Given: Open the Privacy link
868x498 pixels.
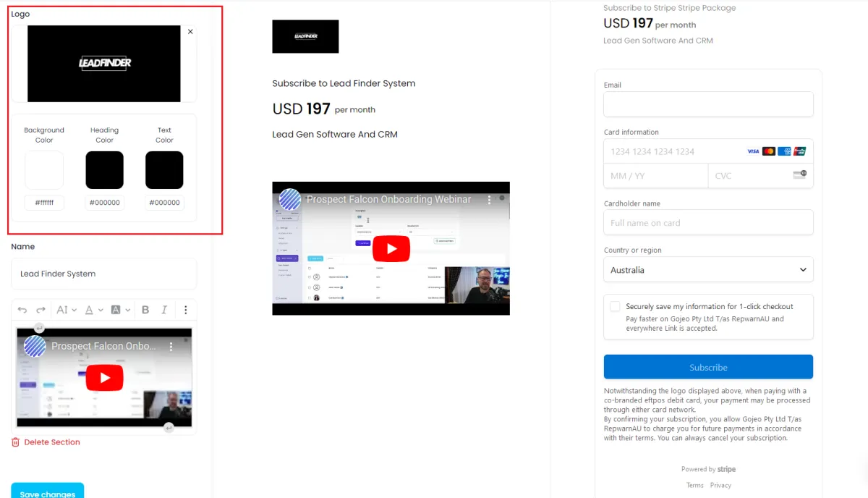Looking at the screenshot, I should (x=720, y=485).
